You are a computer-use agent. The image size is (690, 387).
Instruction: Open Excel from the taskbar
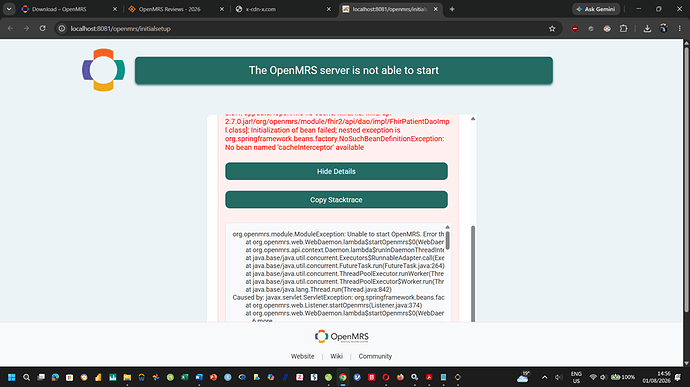(184, 377)
